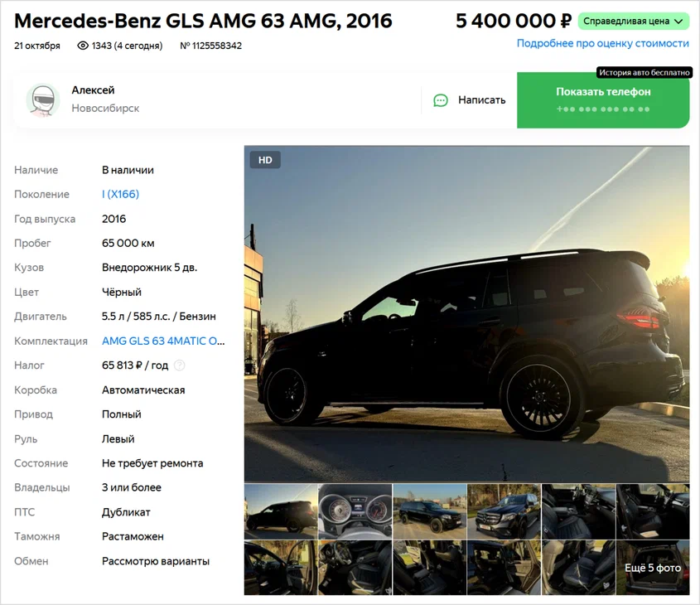
Task: Click seller name Алексей
Action: [93, 90]
